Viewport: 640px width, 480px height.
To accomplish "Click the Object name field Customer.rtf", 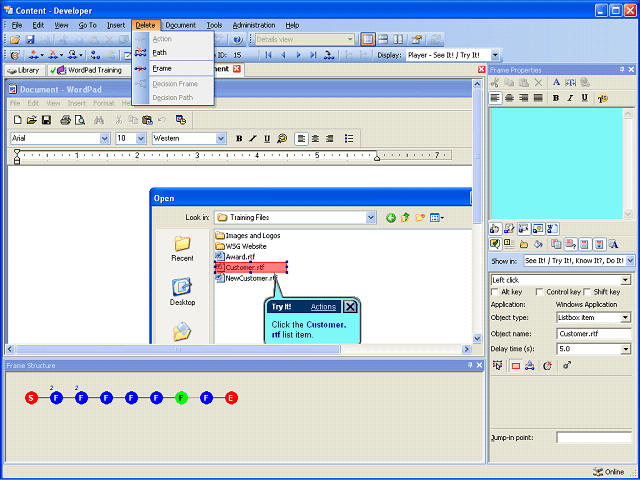I will tap(594, 334).
